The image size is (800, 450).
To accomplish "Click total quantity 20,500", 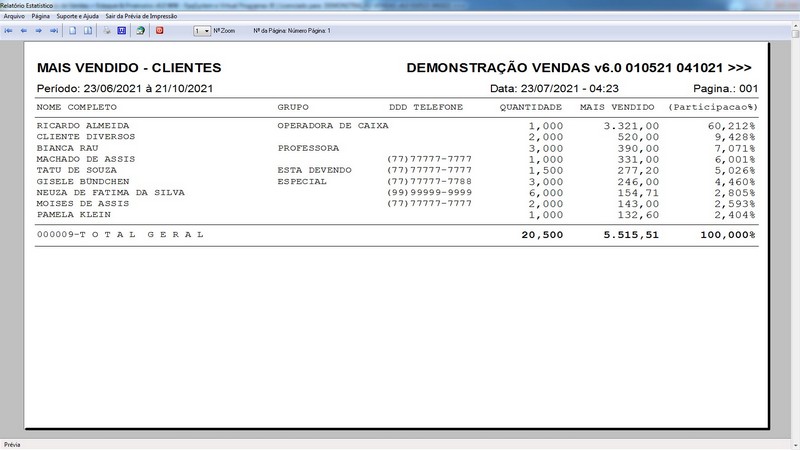I will (542, 235).
